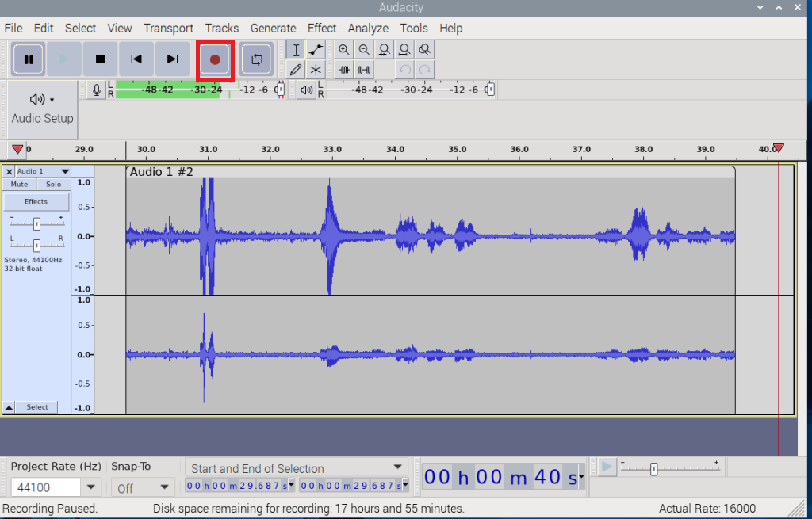Open the Tracks menu

coord(222,29)
